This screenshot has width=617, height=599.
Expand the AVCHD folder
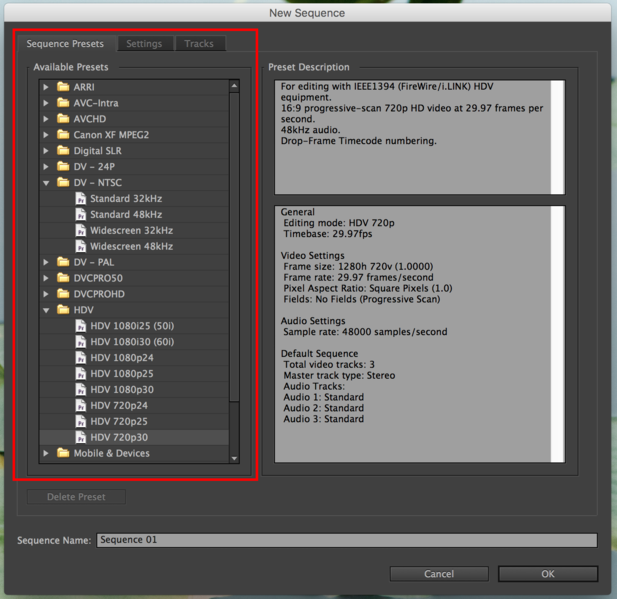46,119
